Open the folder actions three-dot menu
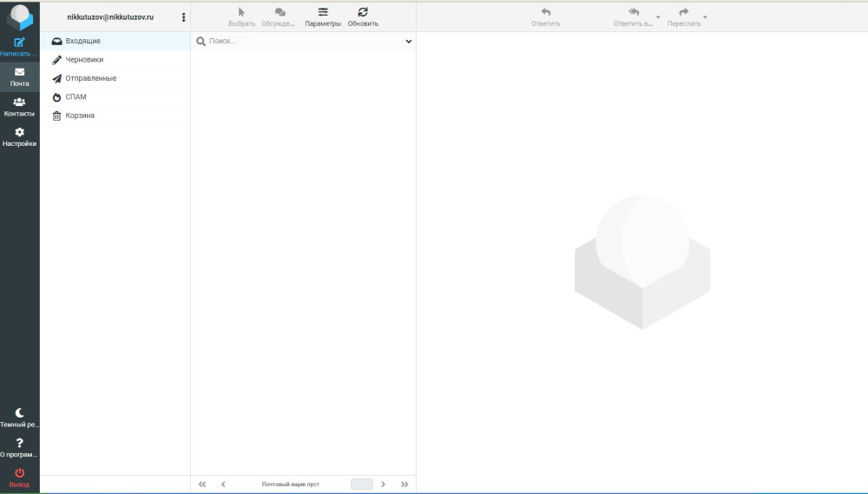Viewport: 868px width, 494px height. pos(183,17)
